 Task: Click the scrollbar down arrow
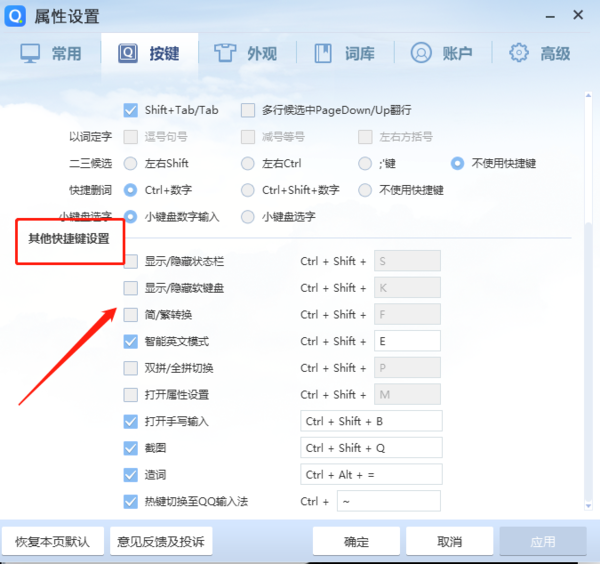(588, 506)
